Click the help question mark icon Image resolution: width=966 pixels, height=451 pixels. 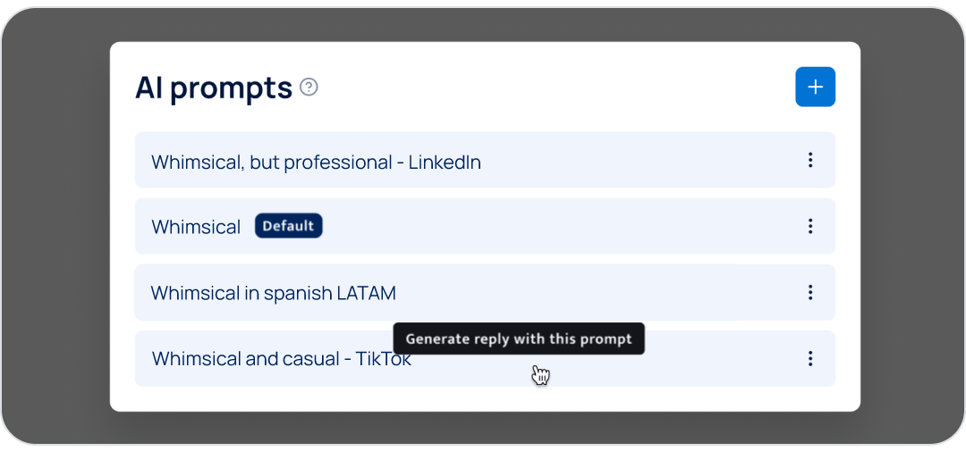coord(309,87)
